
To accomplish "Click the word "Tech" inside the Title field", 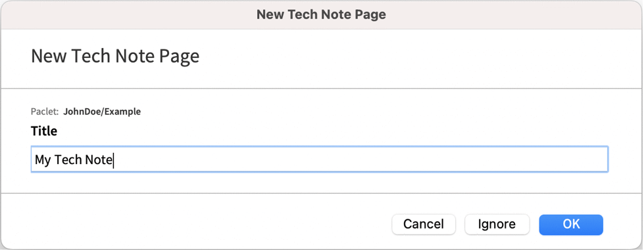I will pyautogui.click(x=68, y=159).
